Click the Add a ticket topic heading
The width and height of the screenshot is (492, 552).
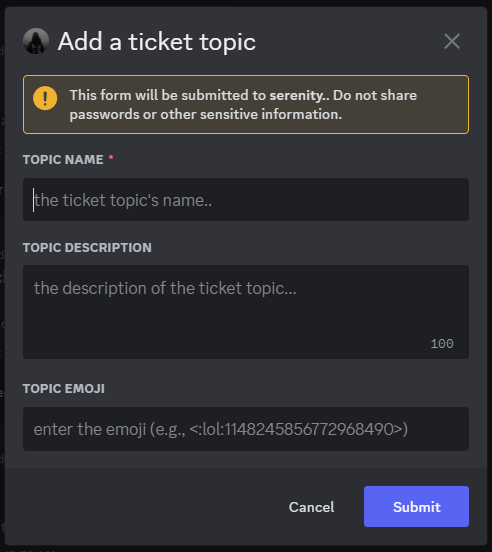click(157, 42)
